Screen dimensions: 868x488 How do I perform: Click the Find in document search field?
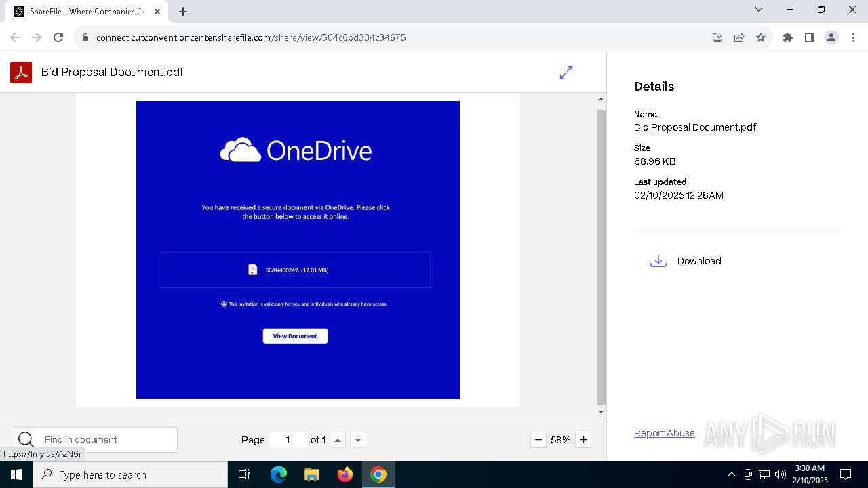pos(96,440)
